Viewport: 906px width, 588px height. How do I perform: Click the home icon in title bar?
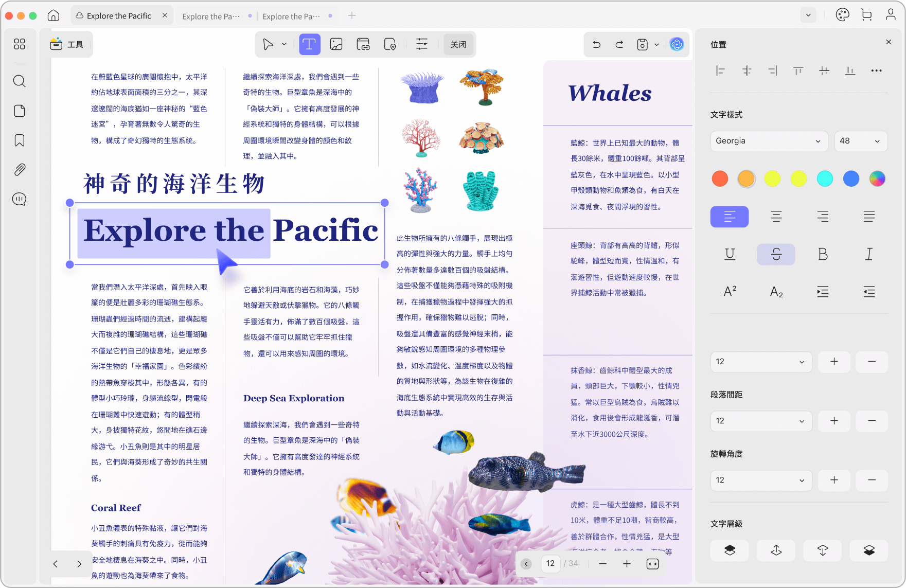click(x=54, y=15)
